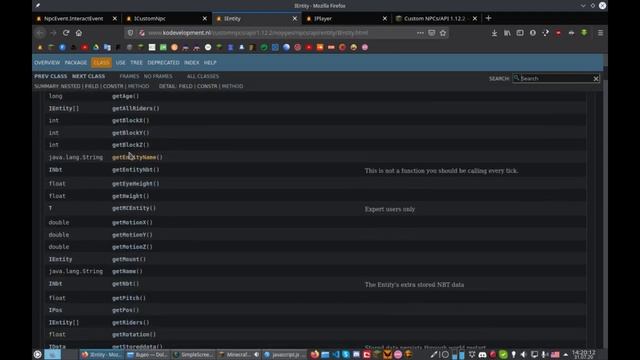Screen dimensions: 640x360
Task: Open Firefox downloads panel
Action: pyautogui.click(x=494, y=33)
